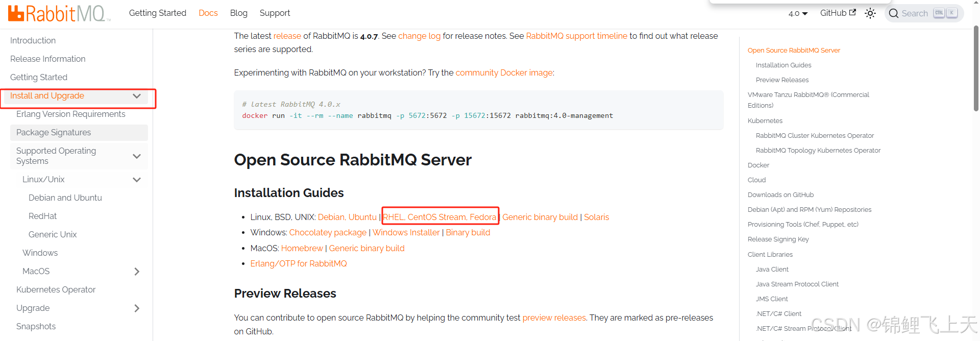The width and height of the screenshot is (980, 341).
Task: Expand the MacOS sidebar chevron
Action: coord(137,272)
